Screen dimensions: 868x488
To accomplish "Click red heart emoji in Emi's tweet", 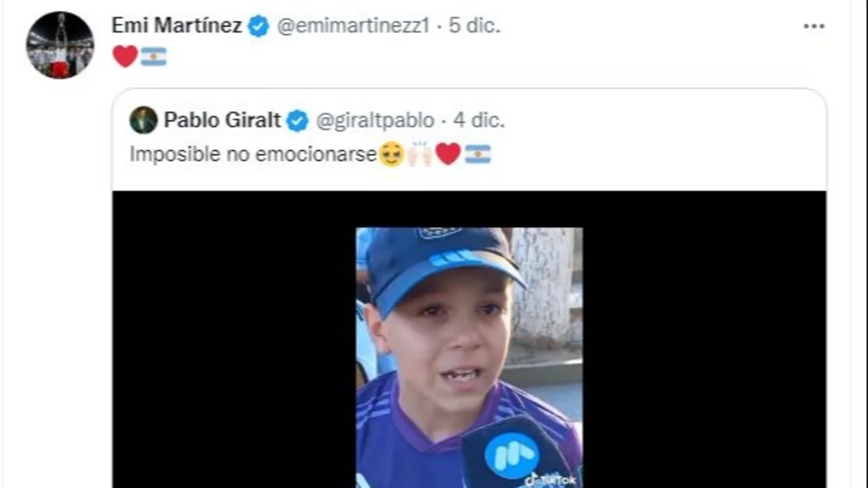I will (125, 56).
